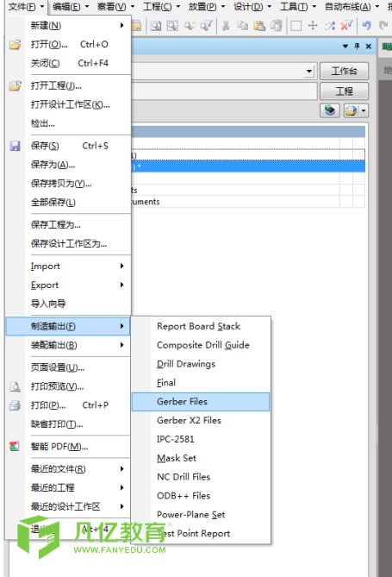Expand the Import submenu
This screenshot has width=392, height=577.
tap(121, 266)
